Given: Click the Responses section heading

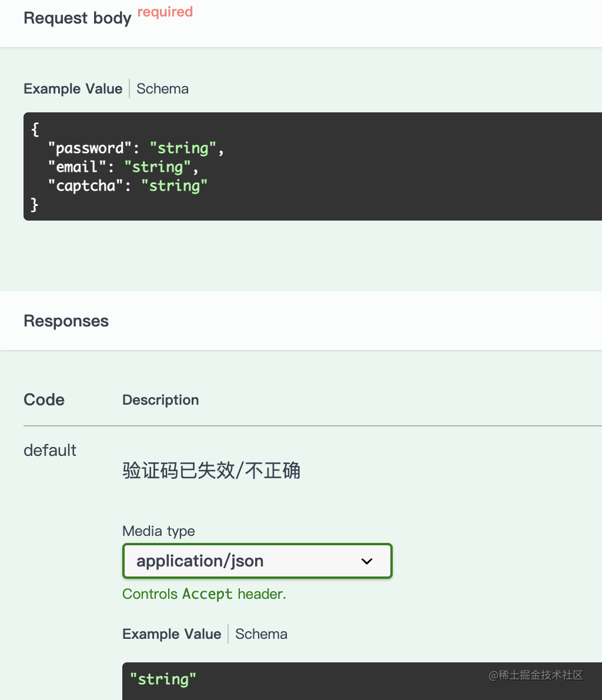Looking at the screenshot, I should (x=66, y=321).
